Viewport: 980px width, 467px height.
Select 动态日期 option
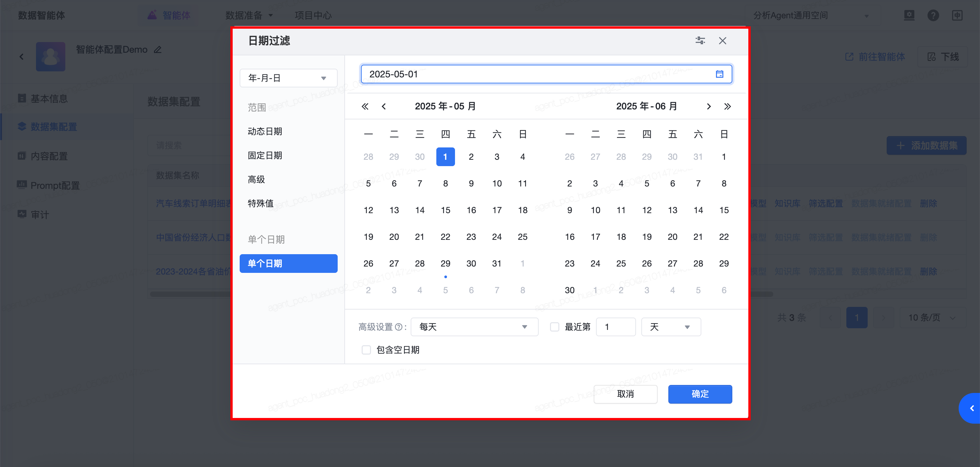pos(265,132)
